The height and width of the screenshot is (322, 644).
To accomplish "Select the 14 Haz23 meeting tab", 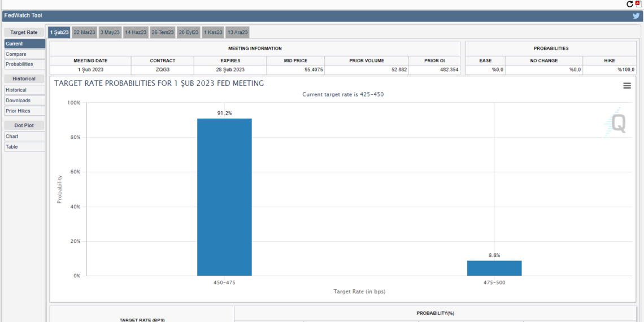I will (136, 32).
